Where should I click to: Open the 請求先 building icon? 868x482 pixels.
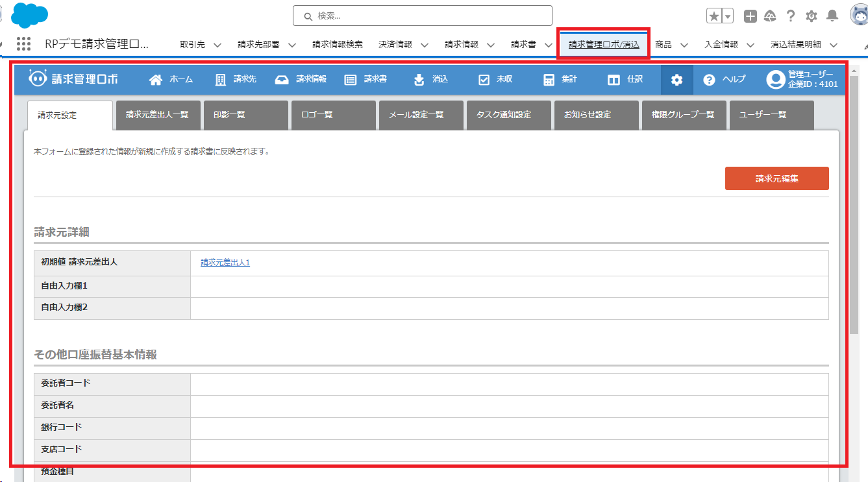221,80
